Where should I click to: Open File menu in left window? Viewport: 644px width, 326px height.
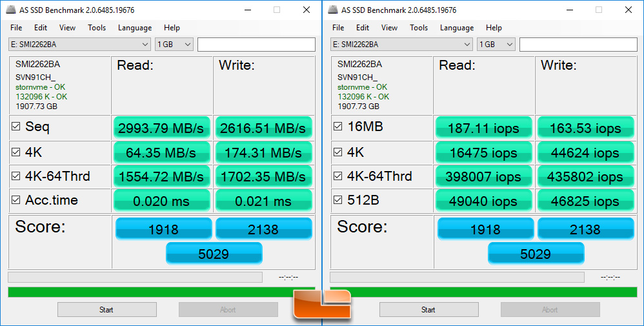tap(16, 28)
